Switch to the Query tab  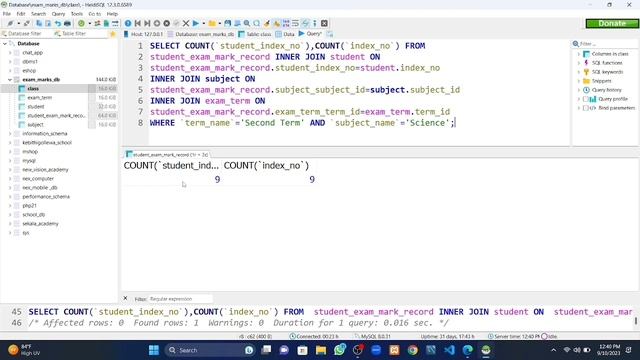click(x=310, y=34)
